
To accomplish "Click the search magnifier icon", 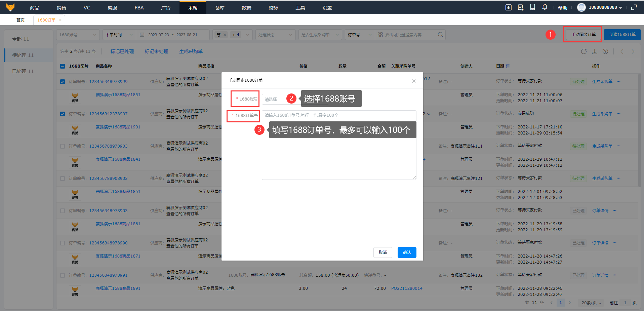I will coord(440,35).
